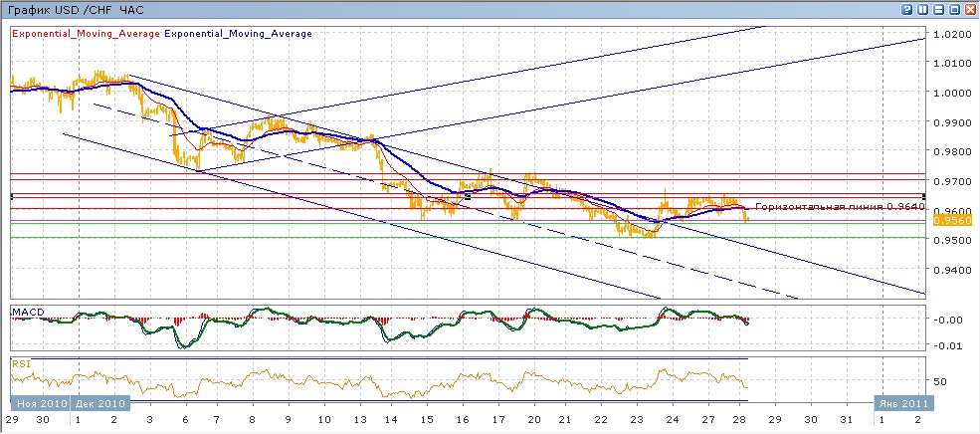The image size is (980, 434).
Task: Click the RSI indicator panel label
Action: click(x=21, y=362)
